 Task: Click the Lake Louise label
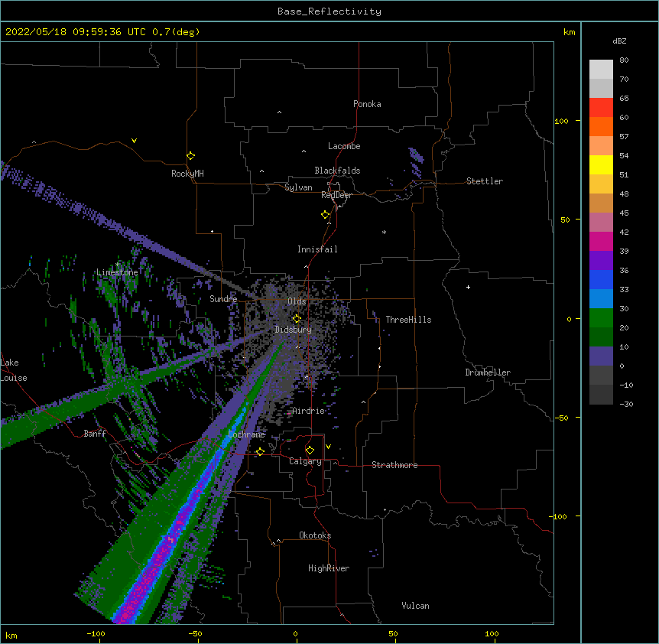click(x=14, y=370)
